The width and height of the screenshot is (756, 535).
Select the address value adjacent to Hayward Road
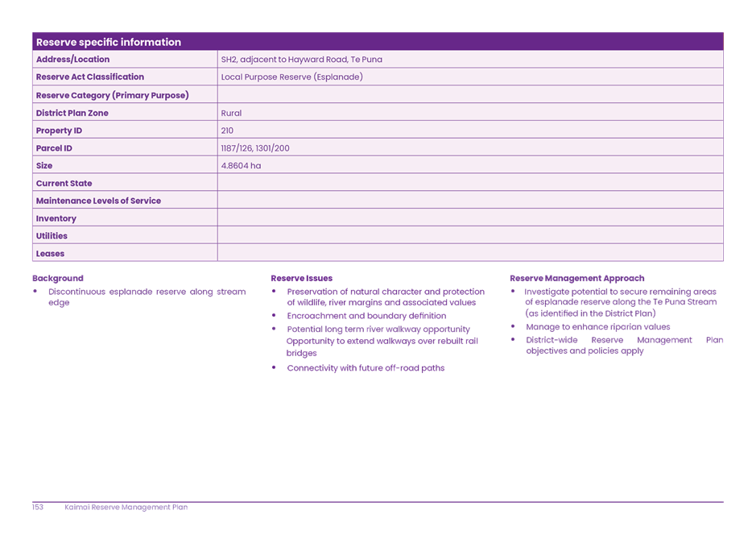tap(301, 59)
